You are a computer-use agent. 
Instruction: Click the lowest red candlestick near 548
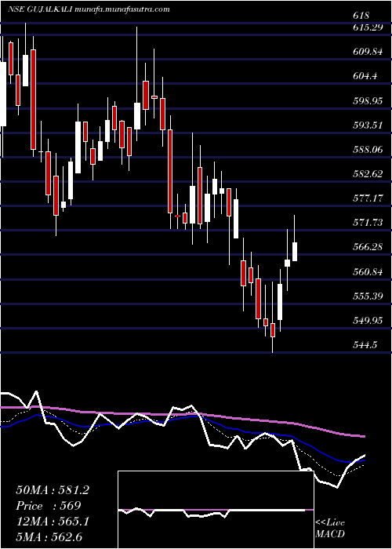[x=273, y=330]
